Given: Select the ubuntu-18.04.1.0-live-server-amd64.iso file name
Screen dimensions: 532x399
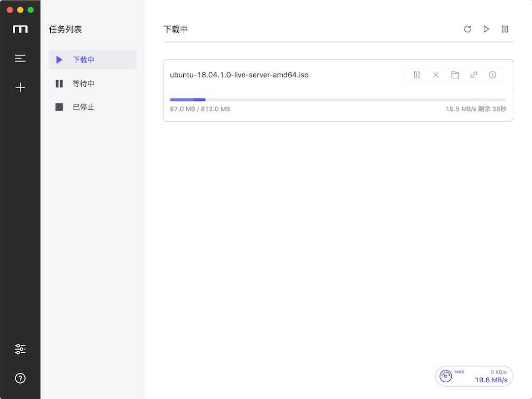Looking at the screenshot, I should tap(239, 75).
